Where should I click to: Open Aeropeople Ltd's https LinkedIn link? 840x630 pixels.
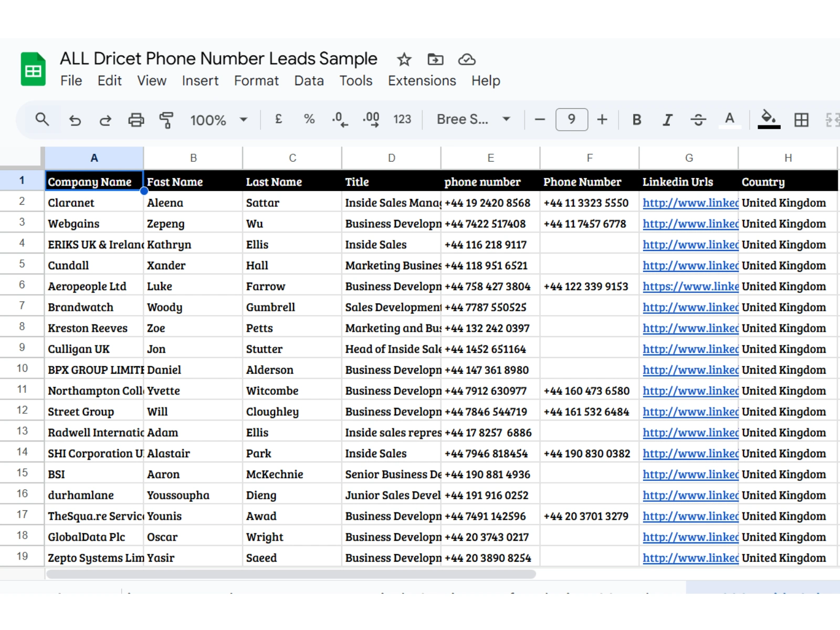(690, 286)
